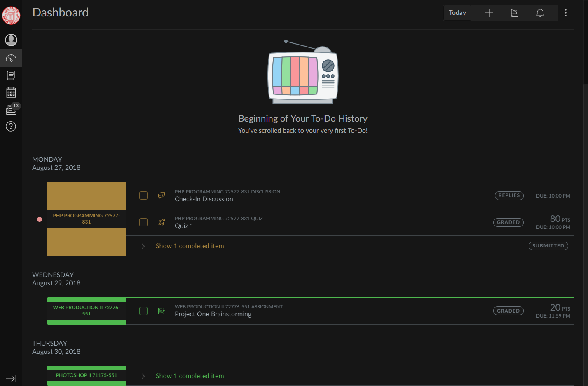Screen dimensions: 588x386
Task: Open your account profile from the sidebar
Action: [x=11, y=40]
